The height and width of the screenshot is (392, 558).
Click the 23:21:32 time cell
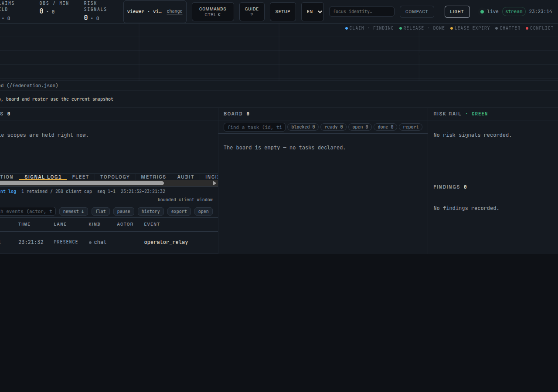click(31, 242)
